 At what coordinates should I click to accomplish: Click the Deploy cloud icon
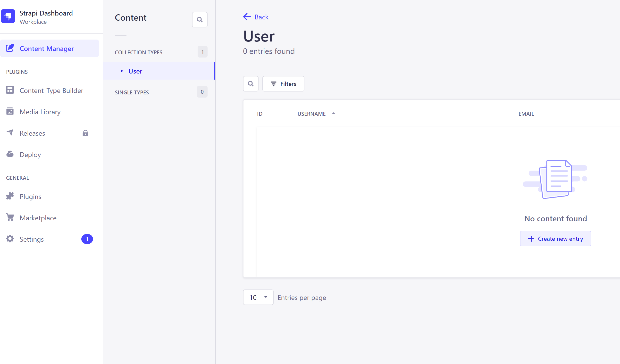tap(10, 154)
